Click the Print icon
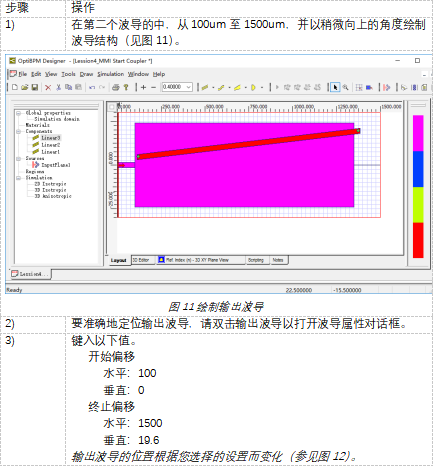The image size is (435, 467). point(116,87)
